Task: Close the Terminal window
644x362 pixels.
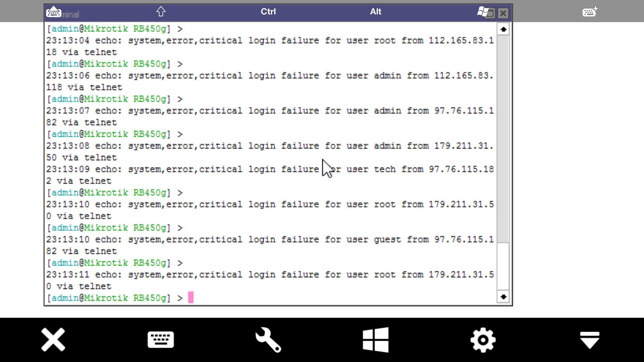Action: point(503,13)
